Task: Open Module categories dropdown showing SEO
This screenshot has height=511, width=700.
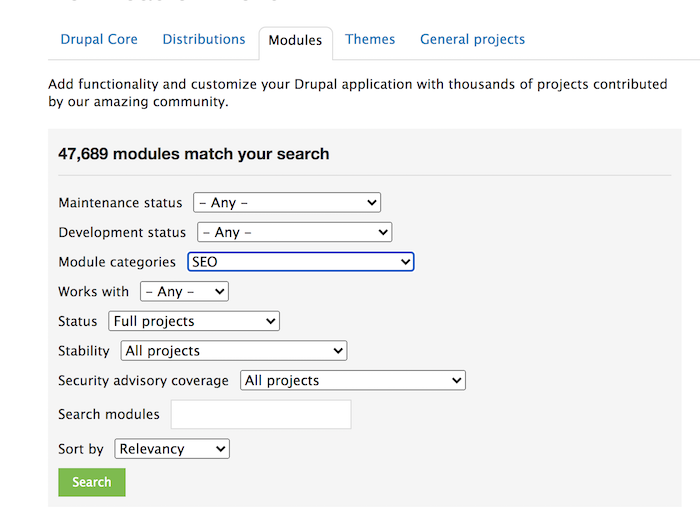Action: click(x=300, y=262)
